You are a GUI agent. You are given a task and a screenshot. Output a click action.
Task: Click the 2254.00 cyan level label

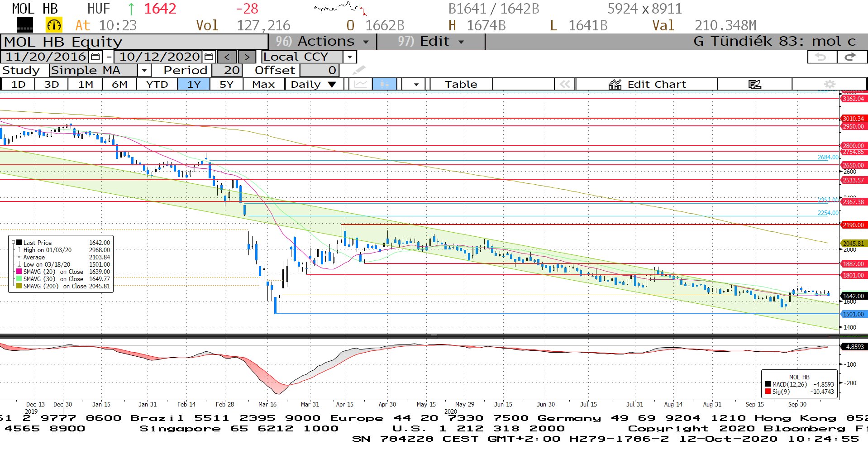pyautogui.click(x=828, y=213)
